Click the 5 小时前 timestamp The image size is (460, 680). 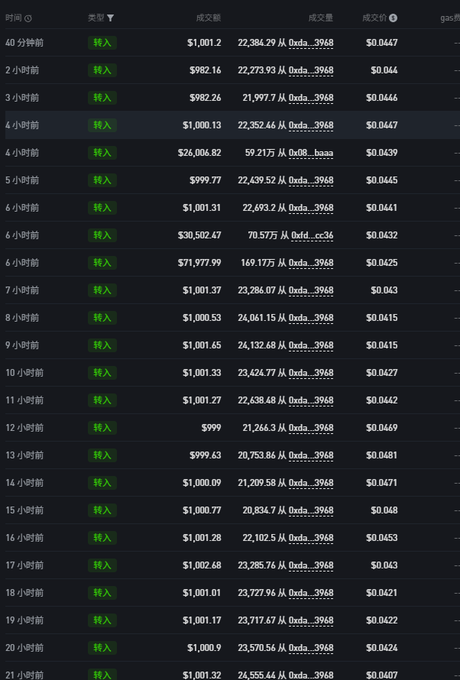[x=22, y=180]
